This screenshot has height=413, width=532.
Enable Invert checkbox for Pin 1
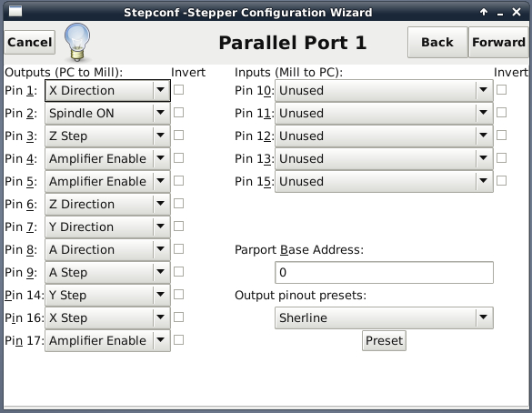[178, 90]
